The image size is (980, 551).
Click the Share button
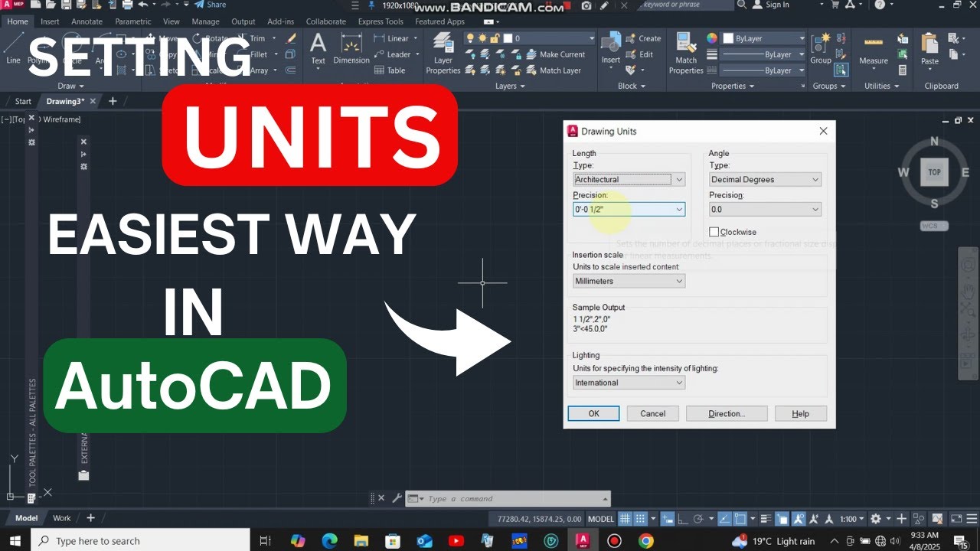point(211,5)
